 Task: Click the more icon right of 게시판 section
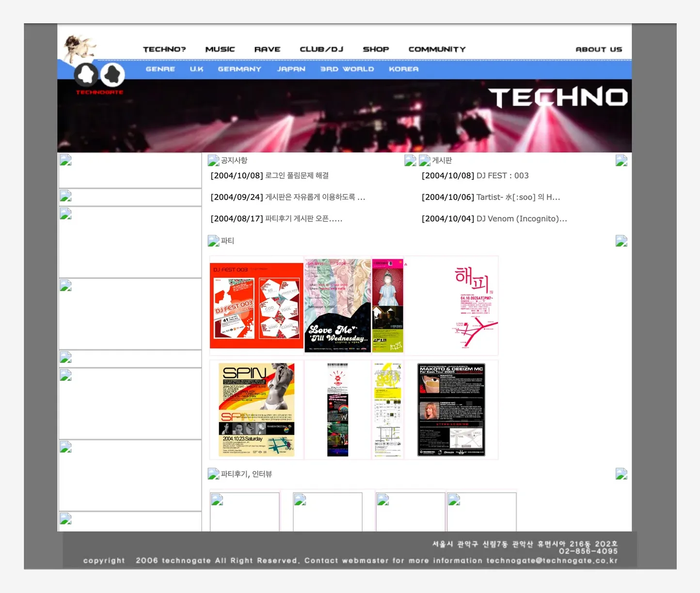point(621,160)
